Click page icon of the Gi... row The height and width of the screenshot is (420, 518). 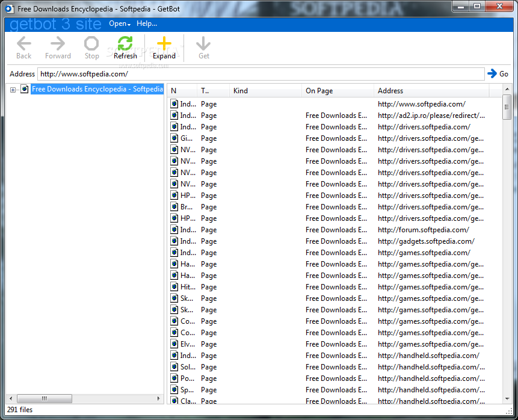(x=174, y=138)
